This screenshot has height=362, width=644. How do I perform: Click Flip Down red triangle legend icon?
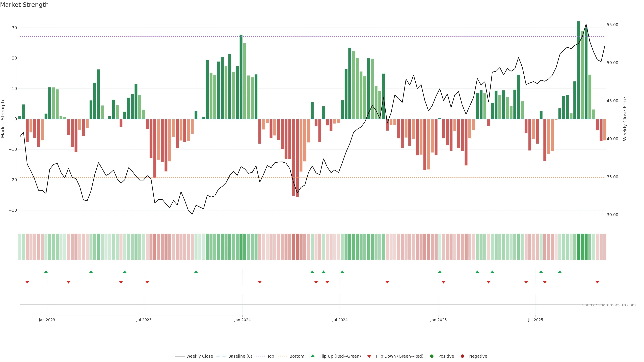pyautogui.click(x=369, y=356)
